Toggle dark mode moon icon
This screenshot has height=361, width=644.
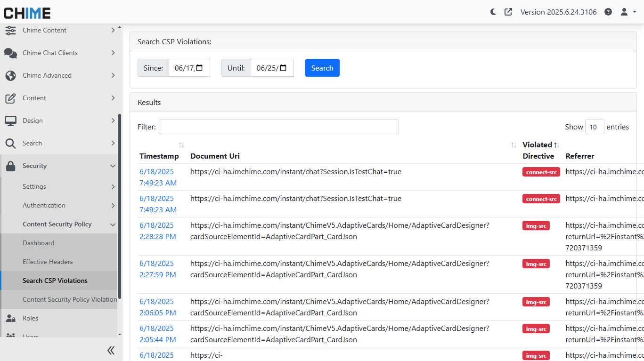[x=493, y=12]
